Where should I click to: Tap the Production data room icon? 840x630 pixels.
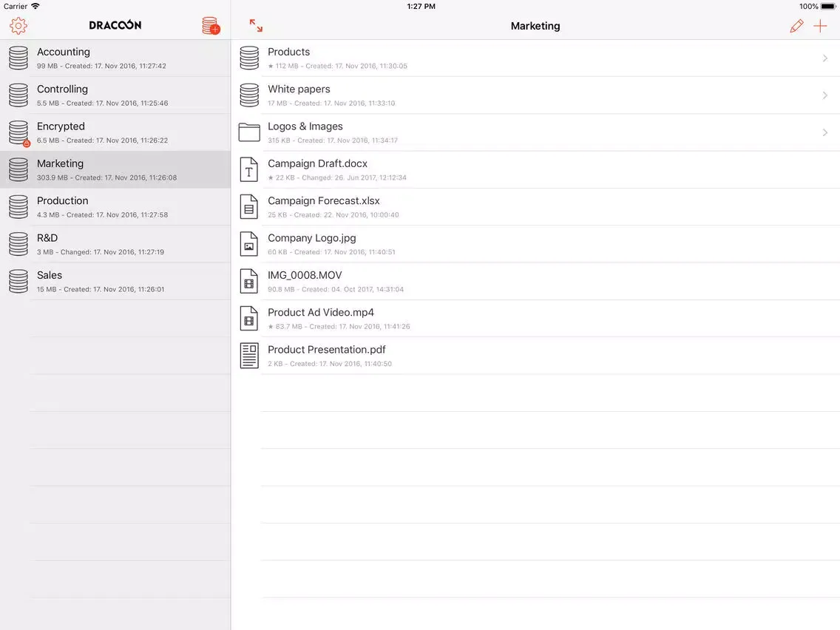pos(18,206)
